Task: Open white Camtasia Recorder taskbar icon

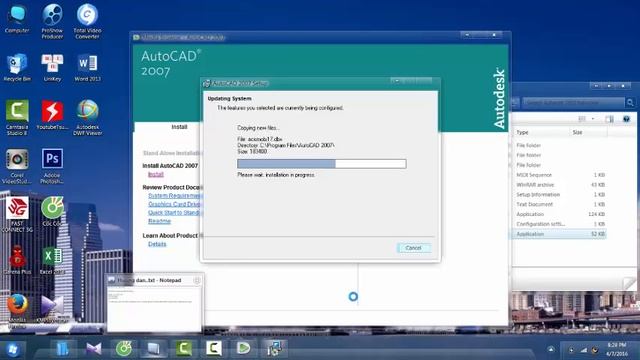Action: pos(214,349)
